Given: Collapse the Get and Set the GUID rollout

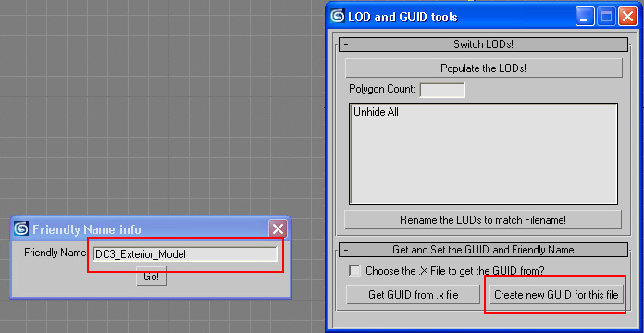Looking at the screenshot, I should point(483,249).
